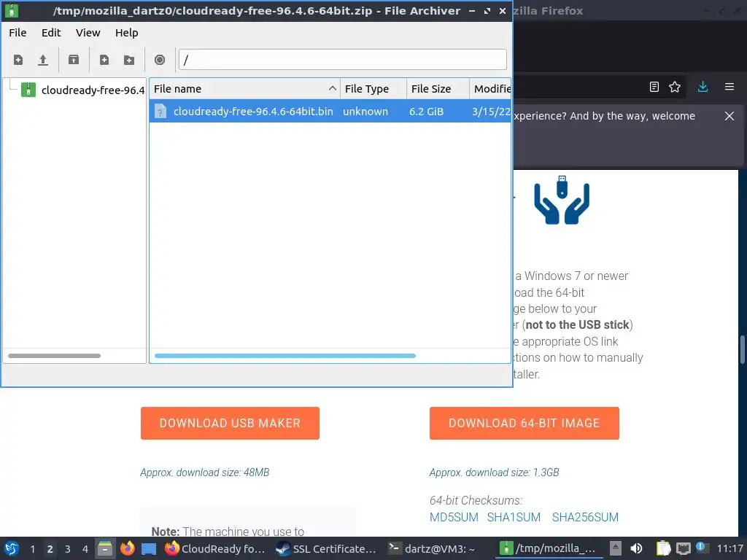Screen dimensions: 747x560
Task: Click the network monitor tray icon
Action: tap(683, 548)
